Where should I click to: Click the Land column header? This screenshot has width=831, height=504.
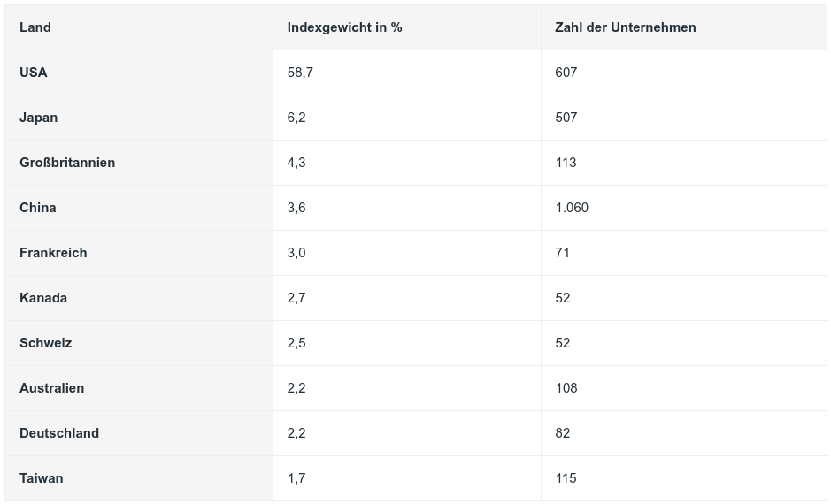coord(35,27)
